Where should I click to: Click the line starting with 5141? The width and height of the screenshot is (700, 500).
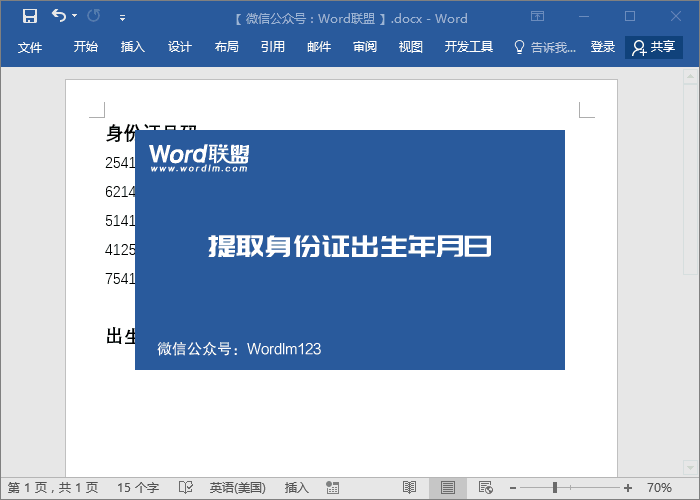[120, 221]
